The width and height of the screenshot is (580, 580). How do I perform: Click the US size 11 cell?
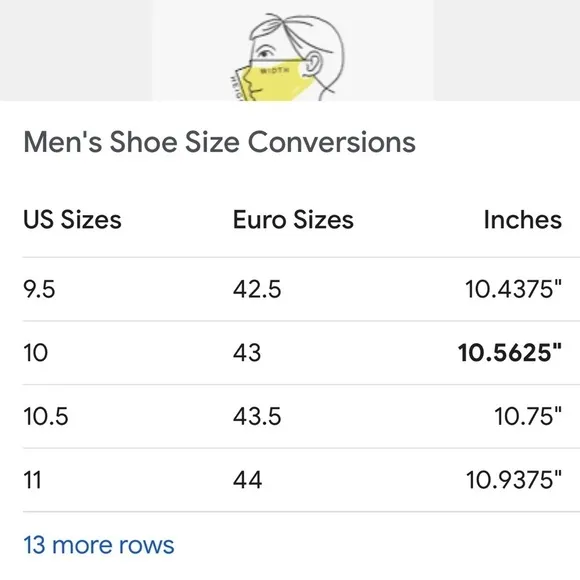click(x=32, y=480)
